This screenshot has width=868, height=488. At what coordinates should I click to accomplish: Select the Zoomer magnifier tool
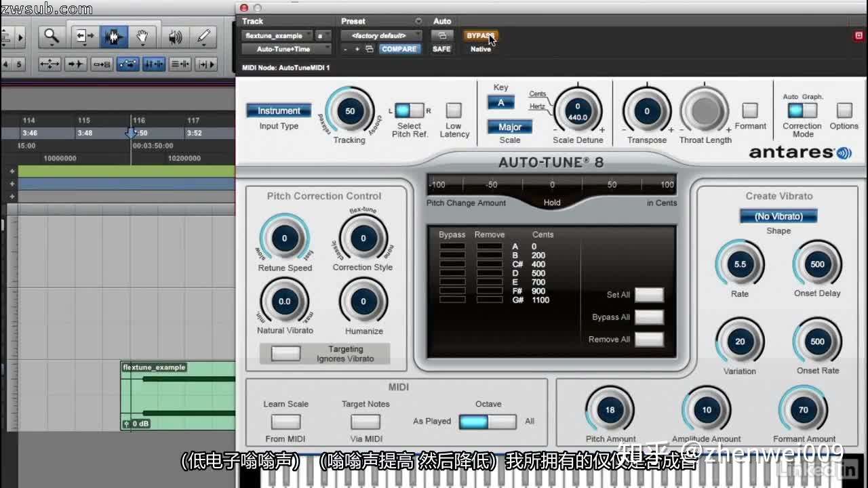click(x=52, y=37)
